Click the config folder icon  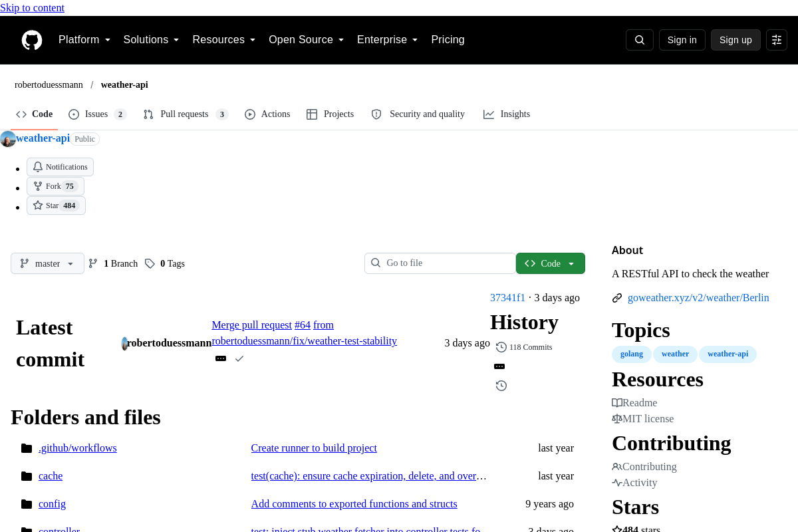[x=27, y=504]
